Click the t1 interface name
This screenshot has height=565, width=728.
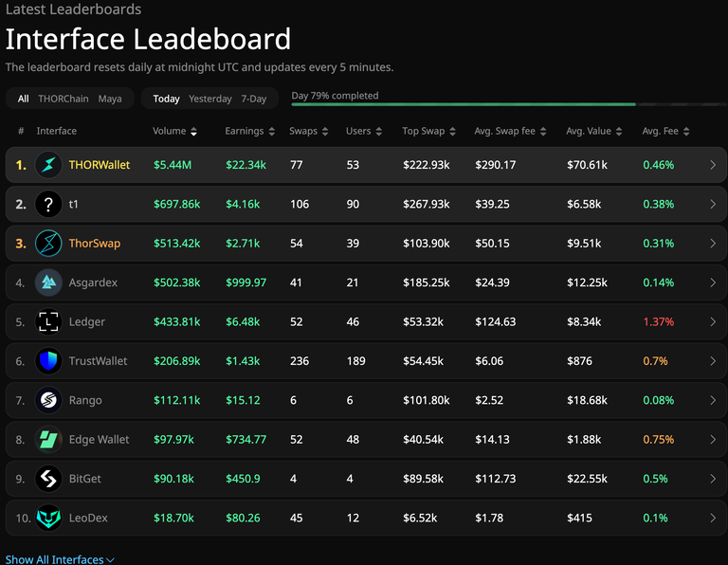point(73,204)
